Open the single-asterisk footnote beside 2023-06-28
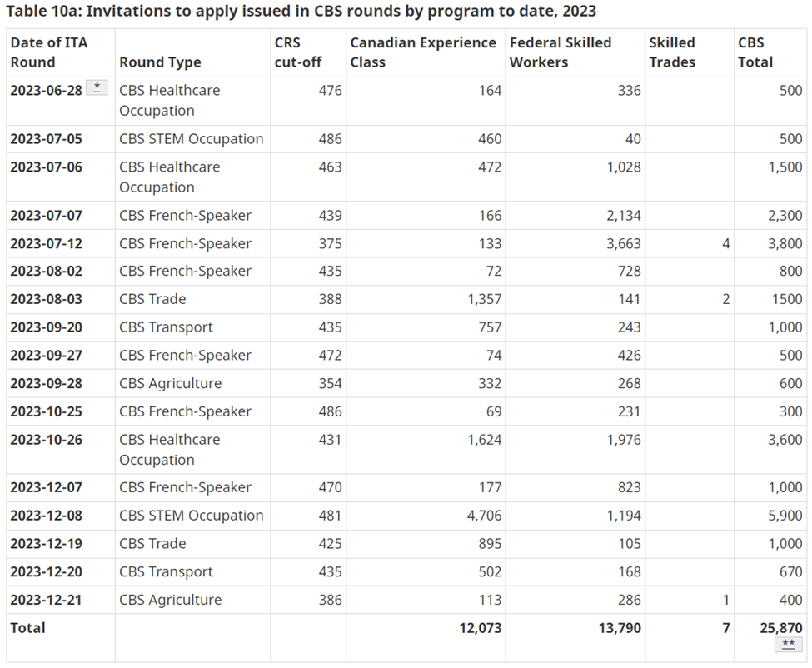 (x=97, y=87)
